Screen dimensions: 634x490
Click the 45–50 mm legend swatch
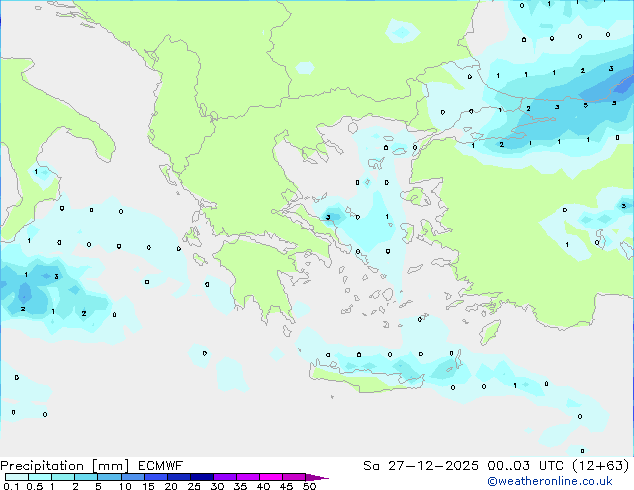[294, 477]
